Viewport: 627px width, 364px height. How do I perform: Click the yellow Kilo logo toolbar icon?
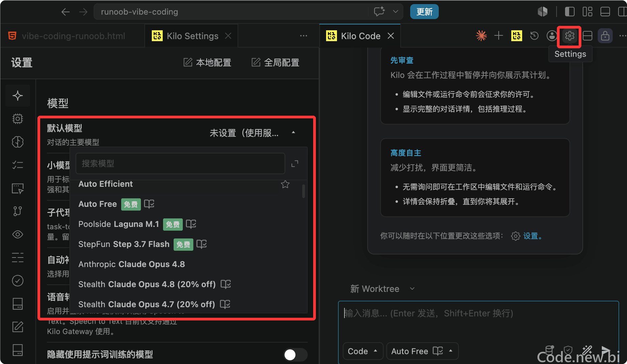click(517, 36)
